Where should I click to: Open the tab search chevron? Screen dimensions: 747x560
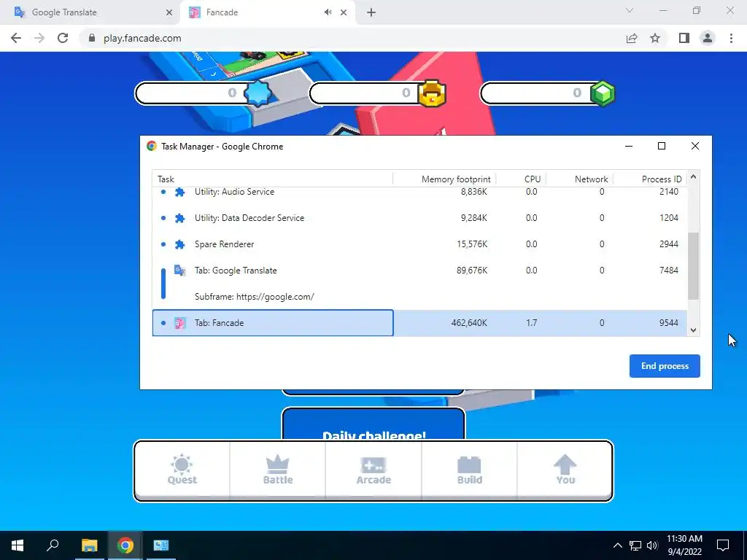pyautogui.click(x=630, y=10)
